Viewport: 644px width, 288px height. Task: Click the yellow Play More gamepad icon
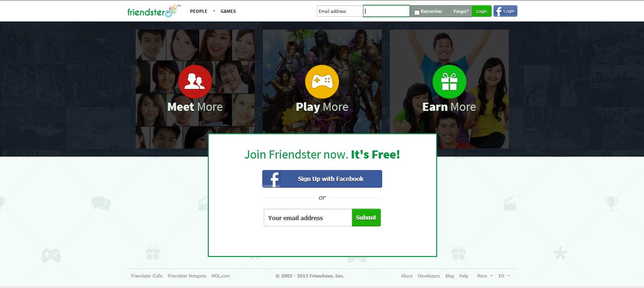tap(322, 82)
